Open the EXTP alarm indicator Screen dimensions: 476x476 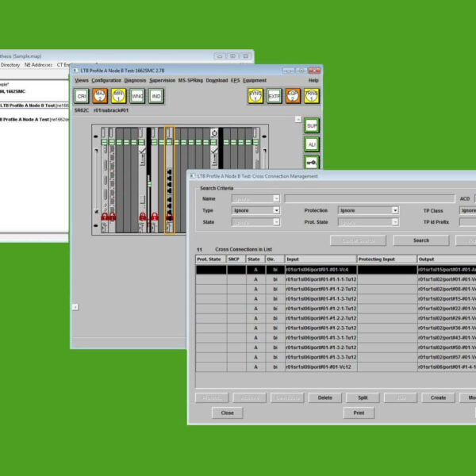pyautogui.click(x=274, y=96)
